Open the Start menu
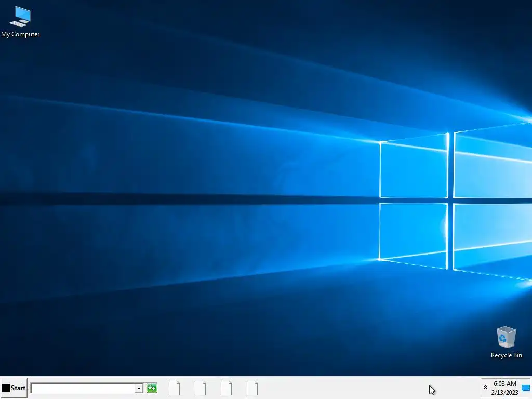 pos(14,388)
